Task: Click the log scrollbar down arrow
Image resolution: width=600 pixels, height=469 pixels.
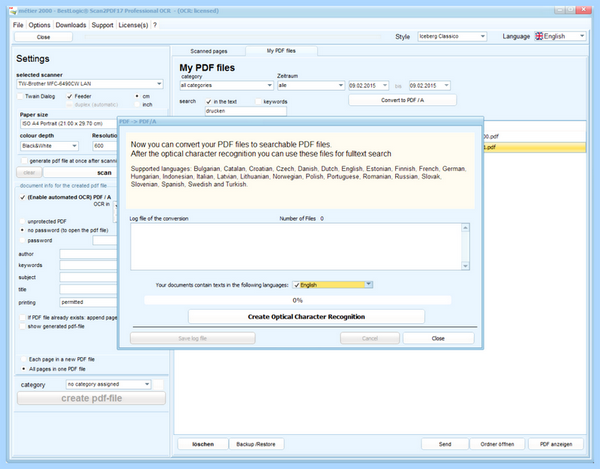Action: tap(465, 266)
